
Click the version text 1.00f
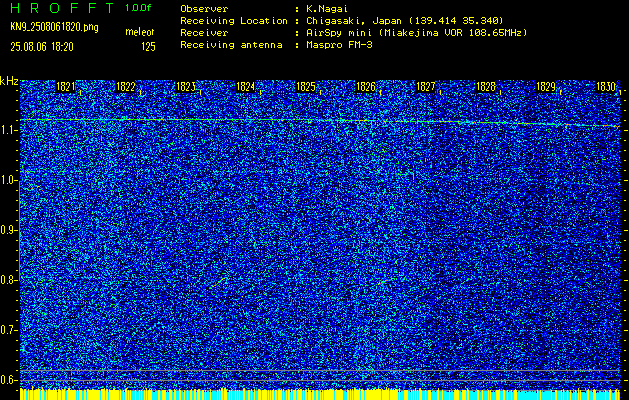138,8
